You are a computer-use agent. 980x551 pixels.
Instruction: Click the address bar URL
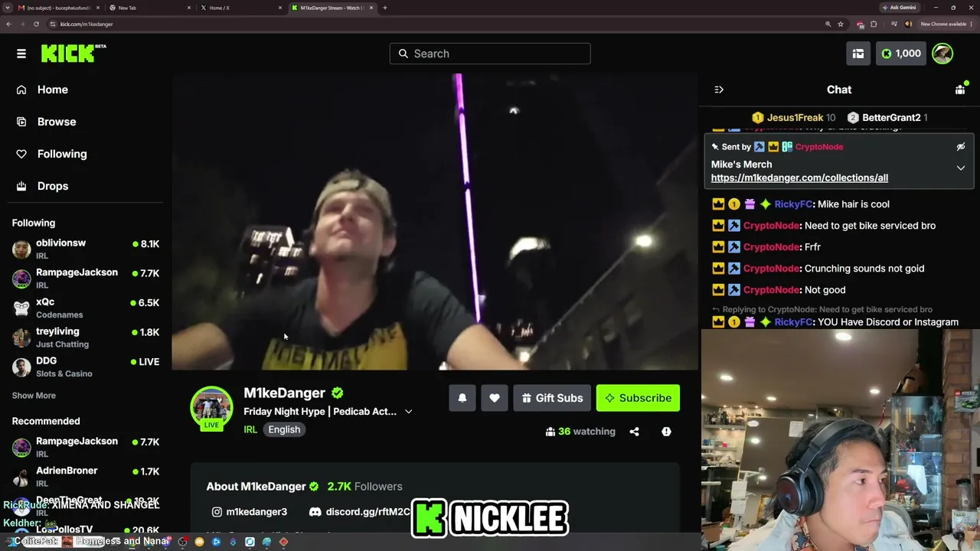click(x=87, y=24)
